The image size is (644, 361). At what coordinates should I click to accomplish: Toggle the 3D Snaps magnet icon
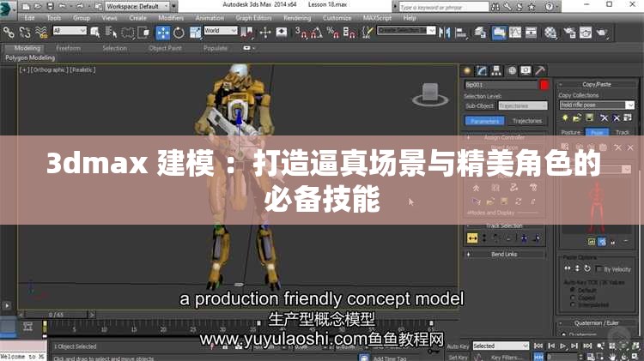tap(301, 33)
